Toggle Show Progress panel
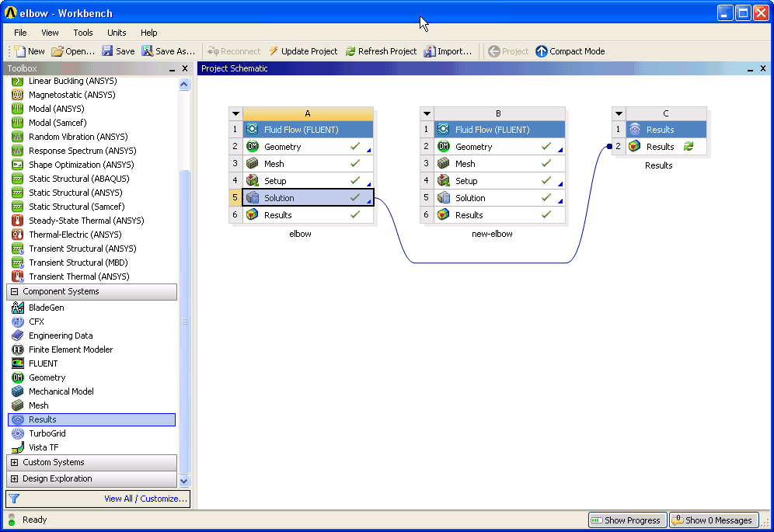The image size is (774, 532). coord(627,520)
